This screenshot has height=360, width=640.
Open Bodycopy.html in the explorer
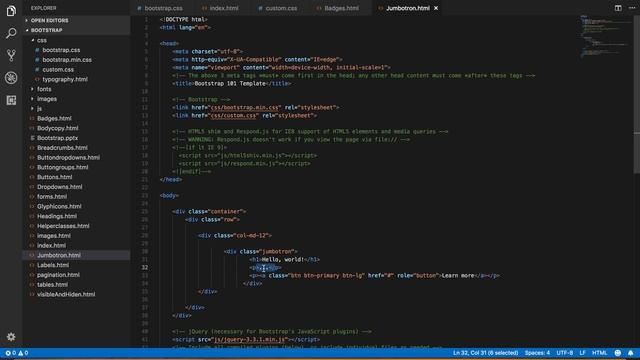point(58,128)
